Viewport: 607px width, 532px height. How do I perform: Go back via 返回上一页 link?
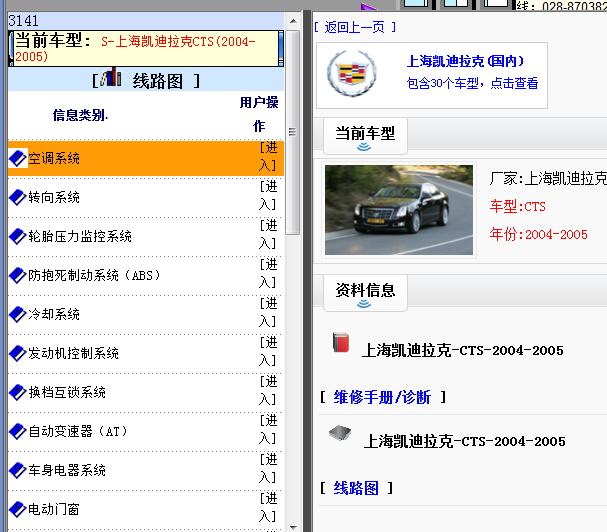(355, 27)
